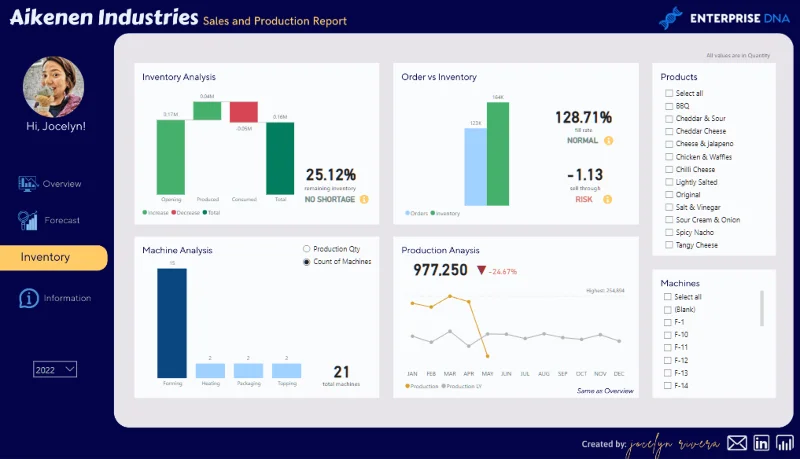Click info icon next to NORMAL

[x=608, y=141]
